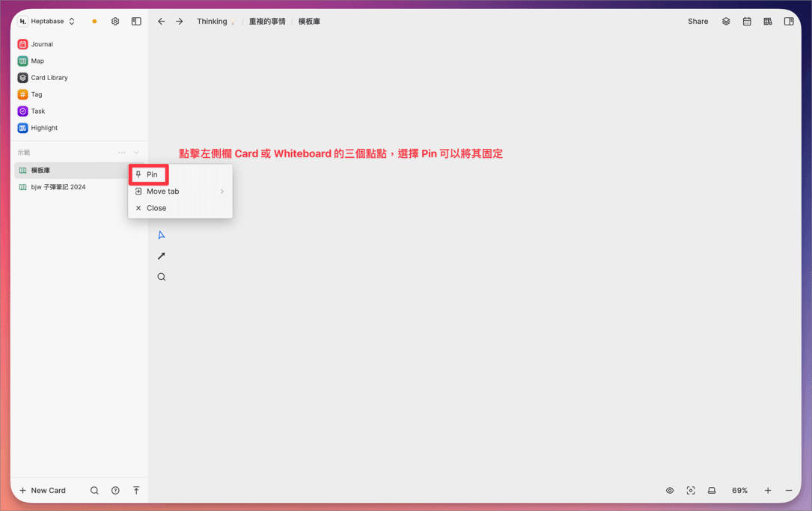Open the Heptabase workspace switcher
This screenshot has width=812, height=511.
[x=47, y=21]
